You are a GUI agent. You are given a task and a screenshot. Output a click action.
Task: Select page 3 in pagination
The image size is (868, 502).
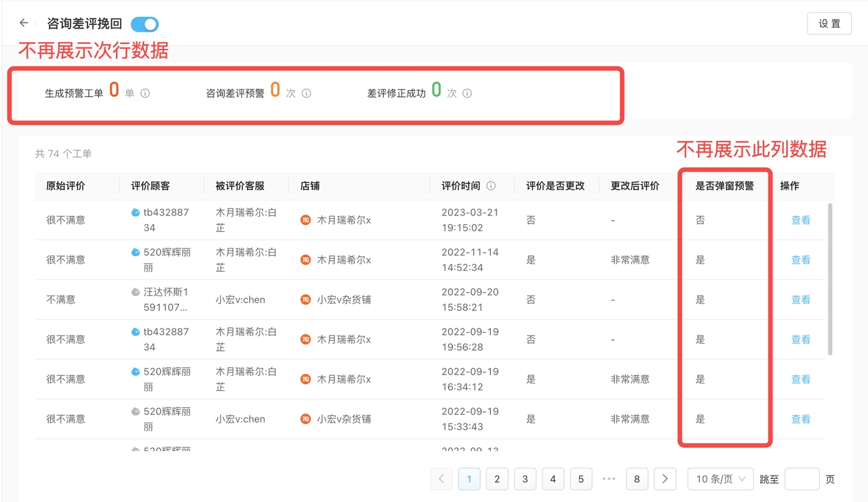click(x=525, y=479)
